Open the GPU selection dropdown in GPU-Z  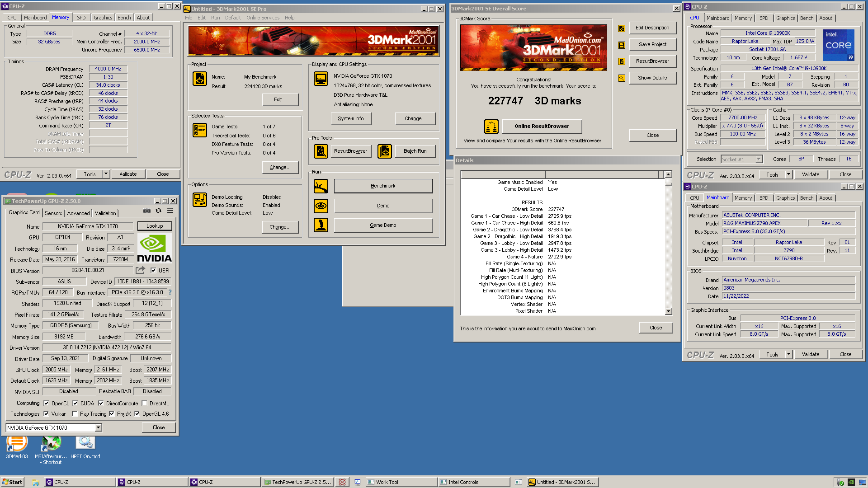pyautogui.click(x=99, y=427)
